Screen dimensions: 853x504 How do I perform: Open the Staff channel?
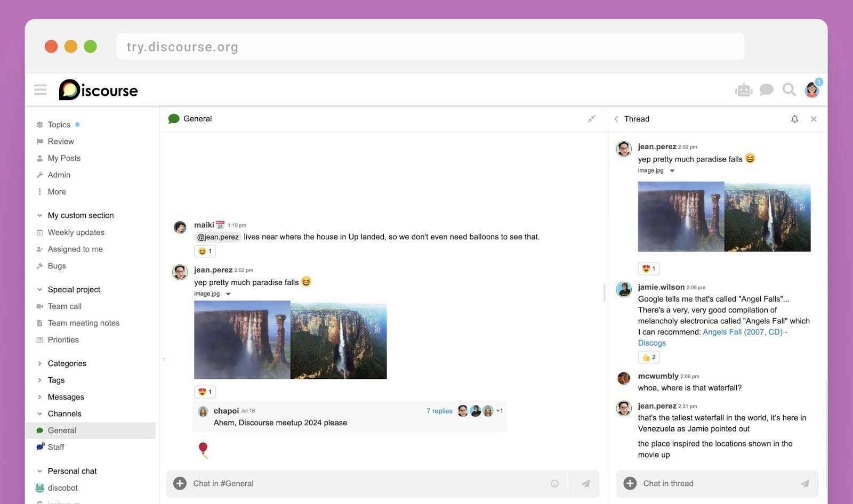[57, 447]
